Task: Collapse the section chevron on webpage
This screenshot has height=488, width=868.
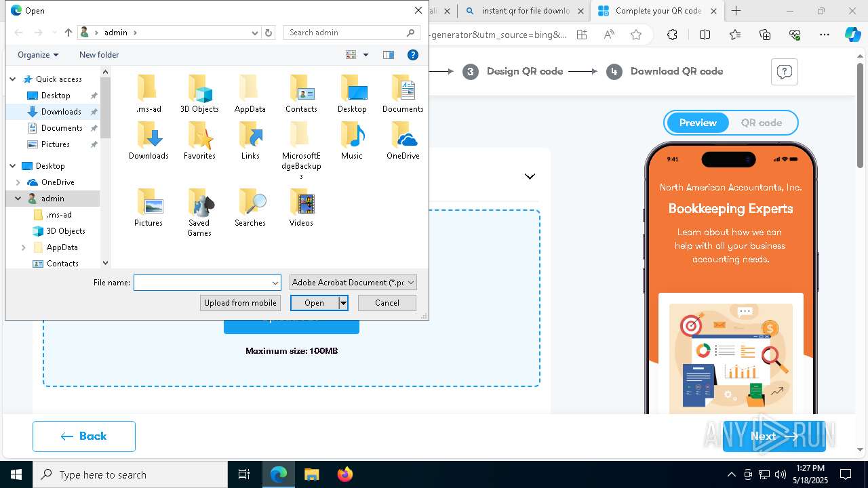Action: [x=530, y=176]
